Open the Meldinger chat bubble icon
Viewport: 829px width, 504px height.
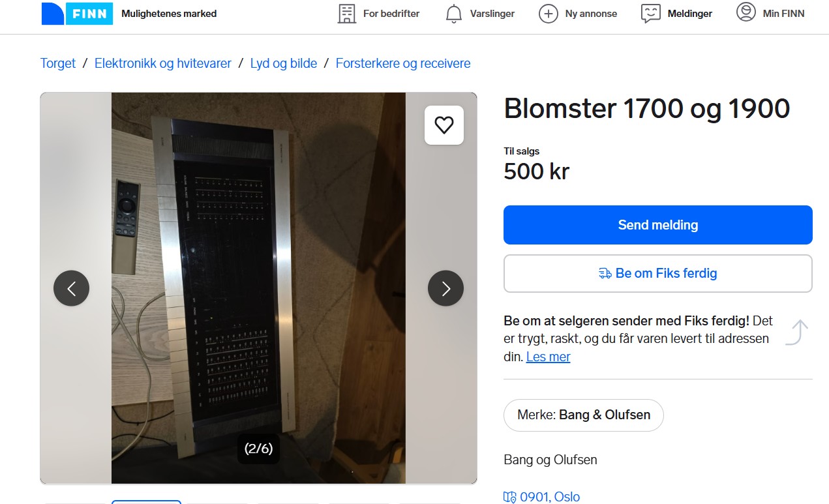coord(651,13)
